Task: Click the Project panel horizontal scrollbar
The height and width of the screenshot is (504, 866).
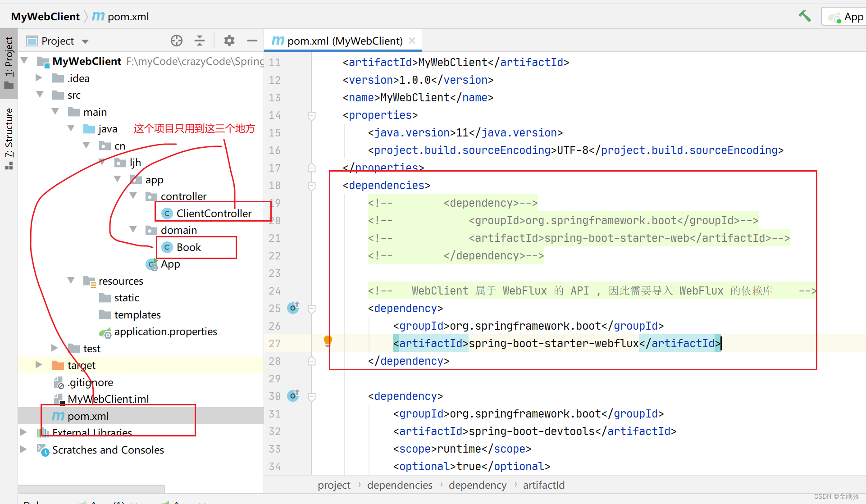Action: click(x=91, y=488)
